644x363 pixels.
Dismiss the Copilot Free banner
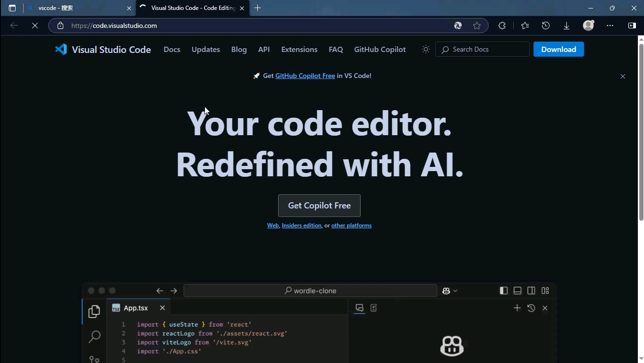pos(623,76)
